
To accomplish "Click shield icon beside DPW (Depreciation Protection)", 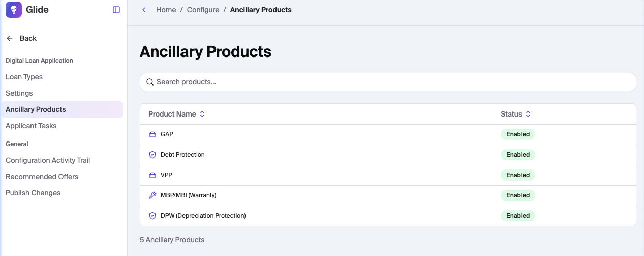I will (x=152, y=216).
